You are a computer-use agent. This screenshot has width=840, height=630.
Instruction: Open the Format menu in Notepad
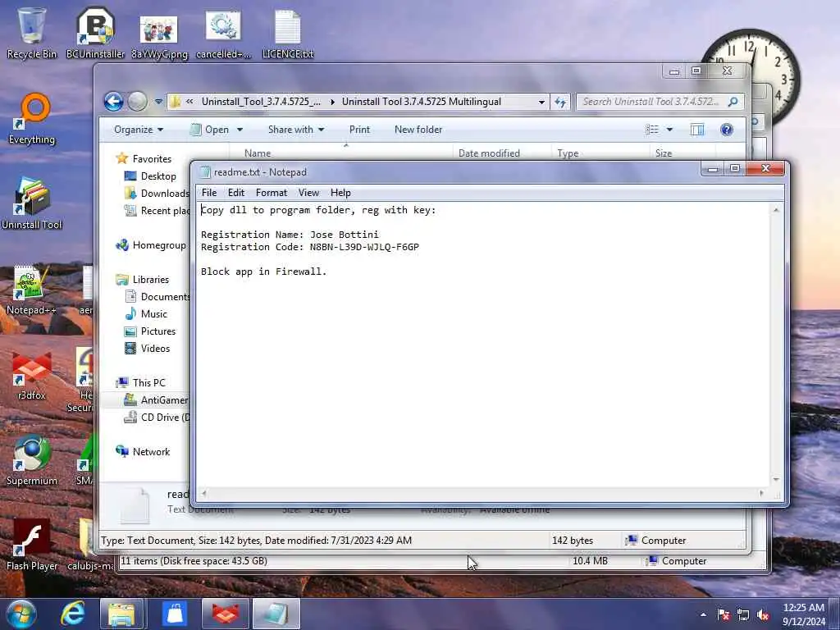271,193
